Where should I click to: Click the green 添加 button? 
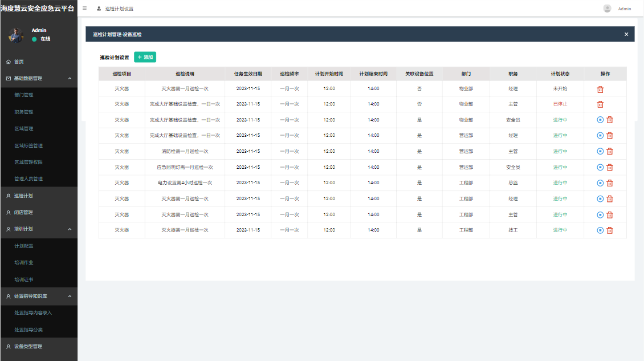tap(145, 57)
